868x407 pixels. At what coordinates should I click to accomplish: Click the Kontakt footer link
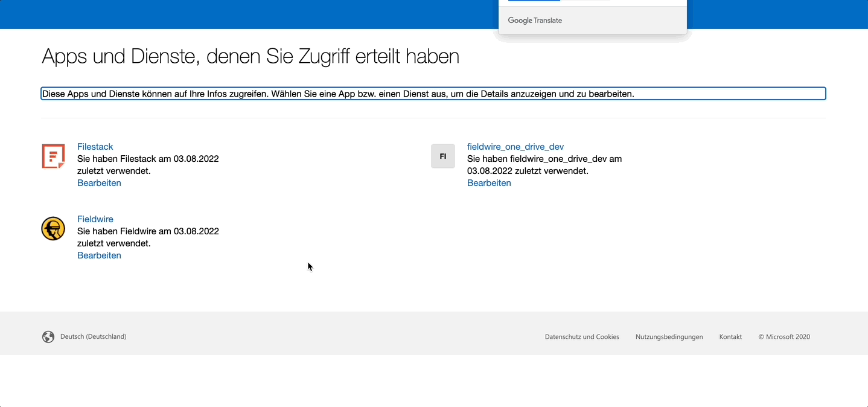(730, 336)
